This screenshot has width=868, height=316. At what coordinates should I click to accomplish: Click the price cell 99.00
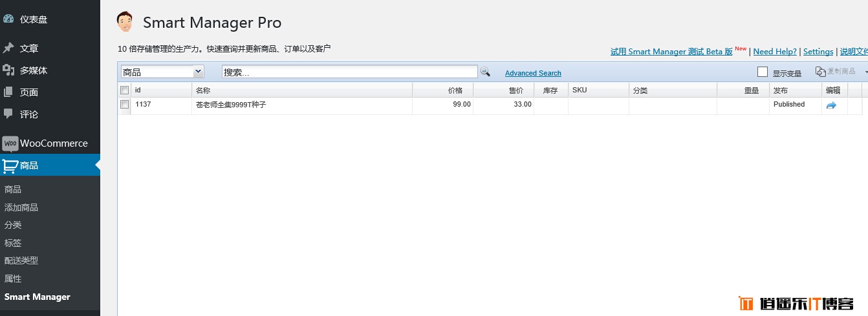462,104
